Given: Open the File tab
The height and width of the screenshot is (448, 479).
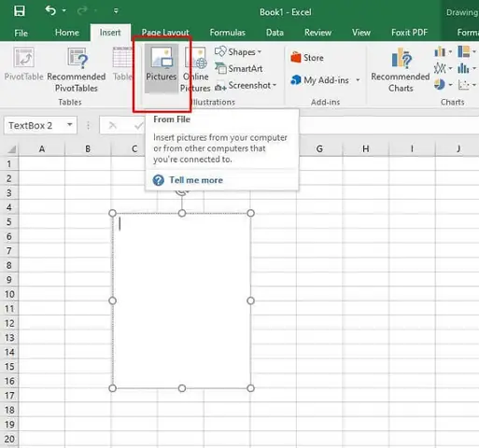Looking at the screenshot, I should [x=21, y=33].
